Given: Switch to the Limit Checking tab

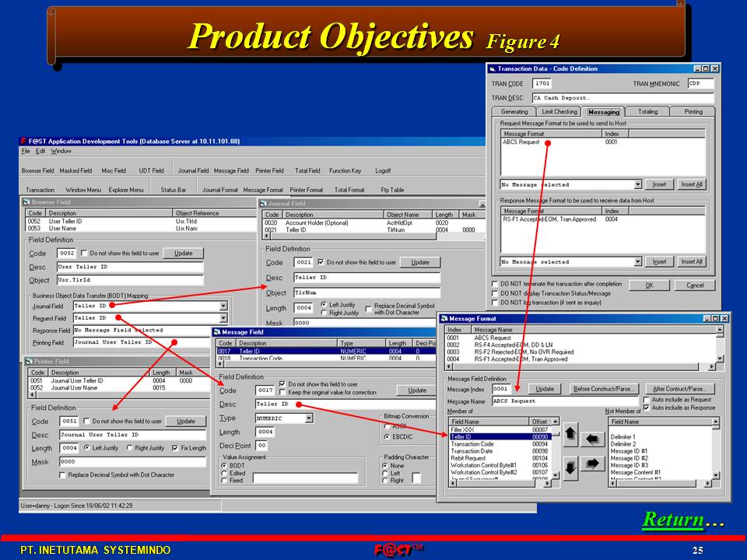Looking at the screenshot, I should point(559,112).
